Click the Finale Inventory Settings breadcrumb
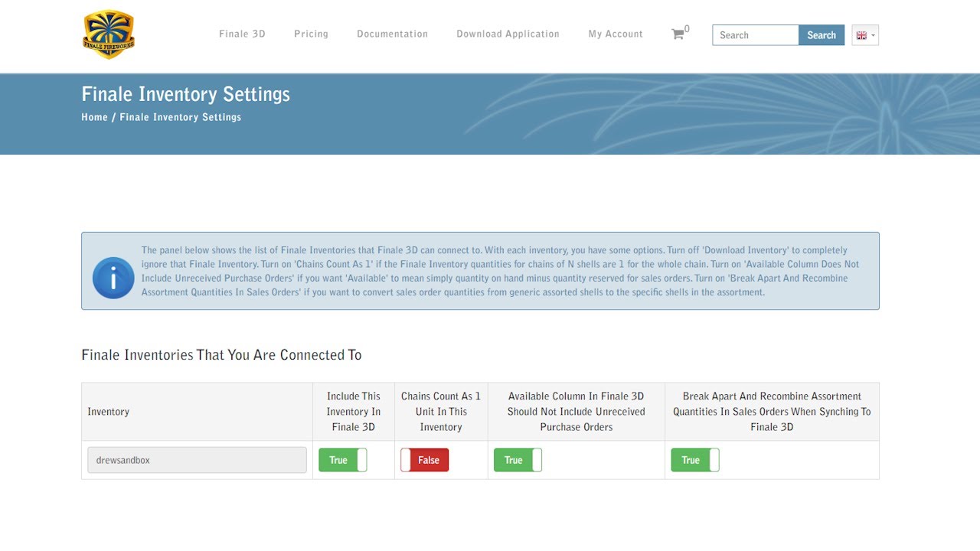 point(180,117)
